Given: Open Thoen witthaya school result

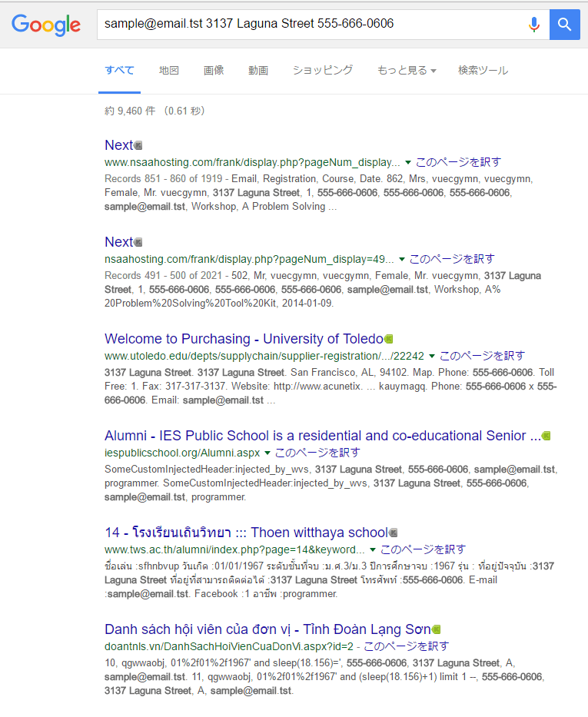Looking at the screenshot, I should pyautogui.click(x=246, y=533).
